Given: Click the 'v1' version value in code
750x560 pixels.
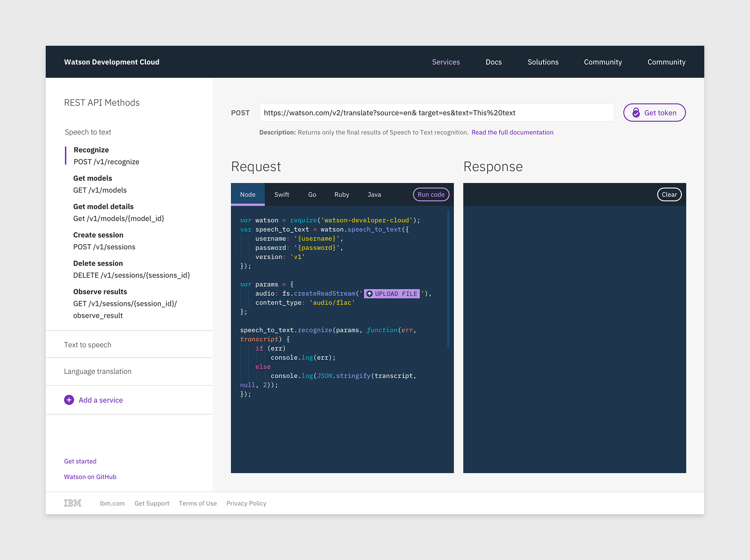Looking at the screenshot, I should [x=298, y=257].
